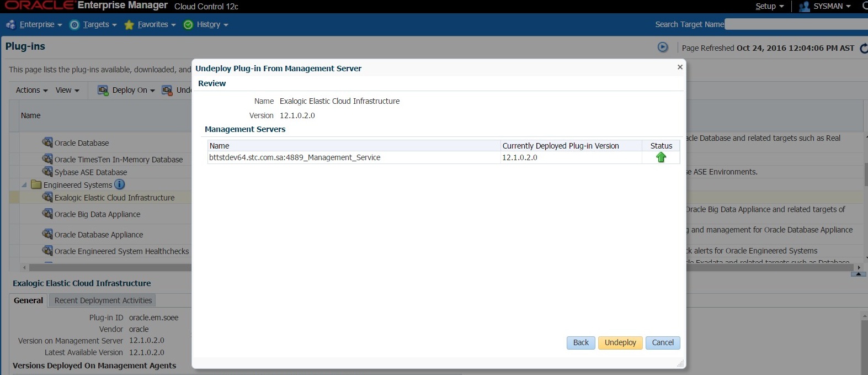
Task: Click the page refresh icon
Action: click(x=864, y=48)
